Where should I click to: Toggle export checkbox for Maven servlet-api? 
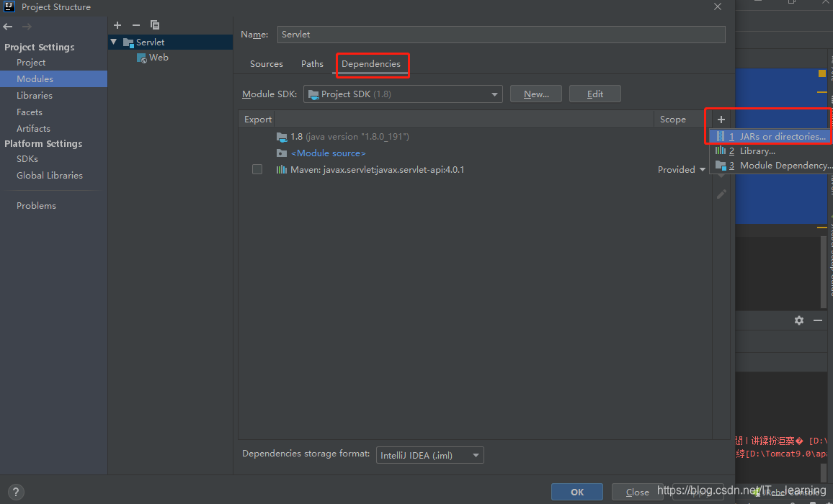[257, 169]
